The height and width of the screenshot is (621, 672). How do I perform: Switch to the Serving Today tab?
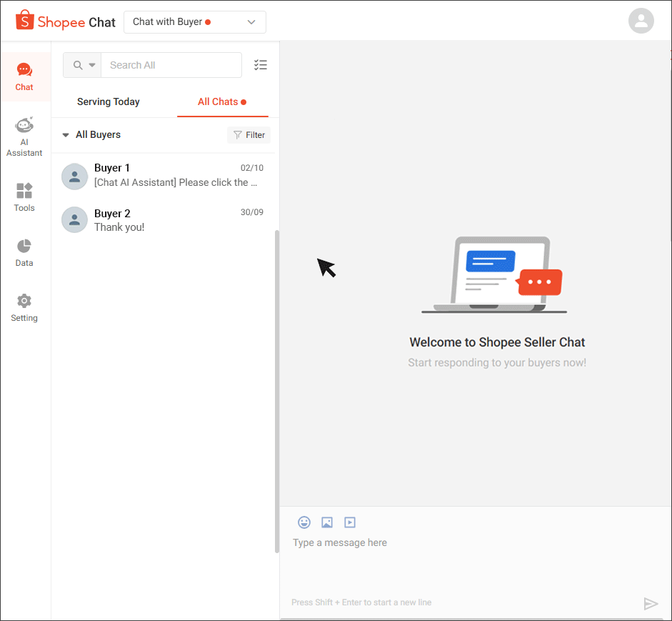click(108, 102)
